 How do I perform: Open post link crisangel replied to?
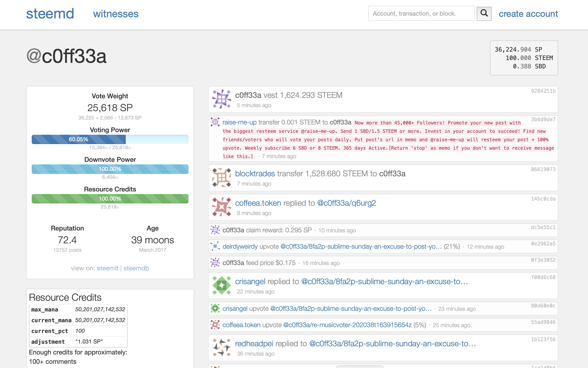385,282
